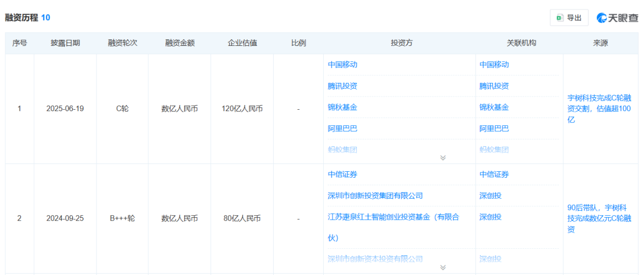Click the 披露日期 column header
Viewport: 644px width, 275px height.
coord(65,43)
